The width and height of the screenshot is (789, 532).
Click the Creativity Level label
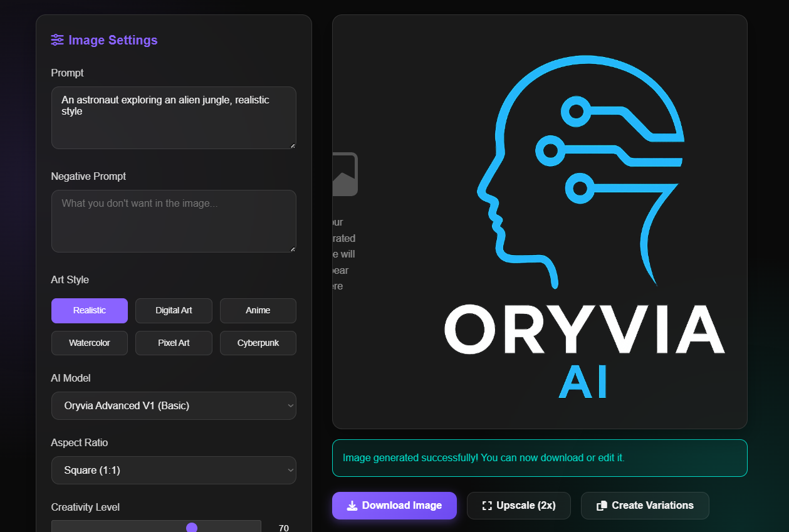pyautogui.click(x=85, y=507)
